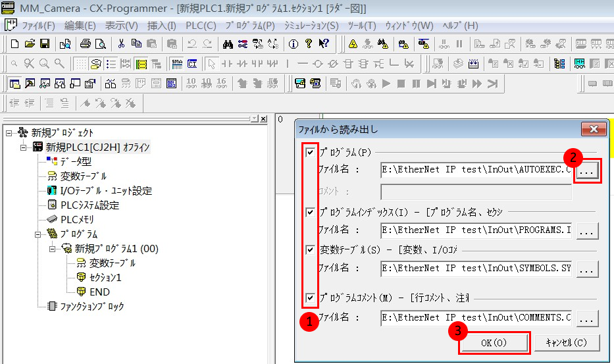Select PLCシステム設定 tree item
Image resolution: width=614 pixels, height=364 pixels.
[90, 205]
